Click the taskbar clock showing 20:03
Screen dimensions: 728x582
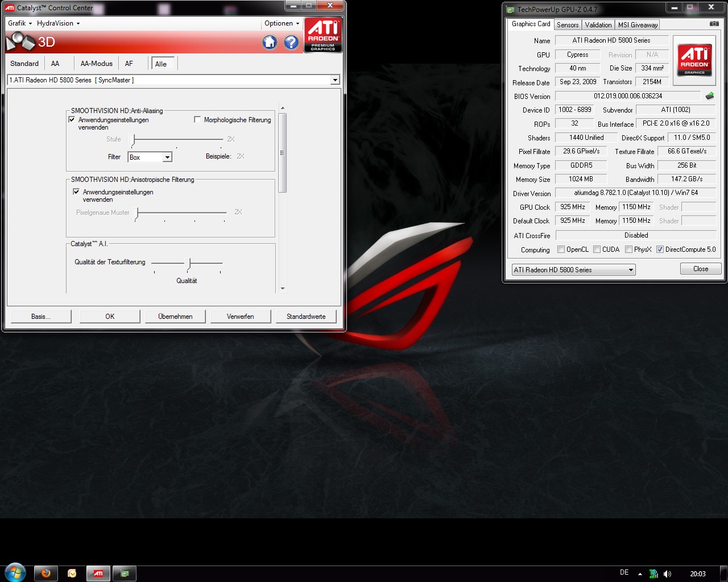[698, 574]
